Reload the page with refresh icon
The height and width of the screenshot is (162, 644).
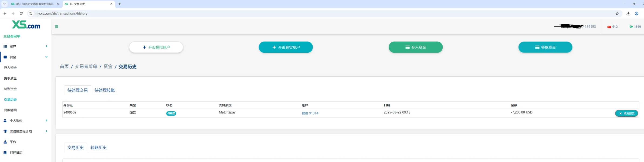21,13
